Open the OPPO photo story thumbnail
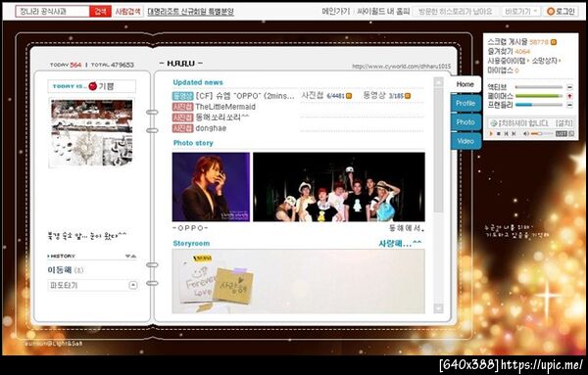The height and width of the screenshot is (375, 588). [x=211, y=187]
